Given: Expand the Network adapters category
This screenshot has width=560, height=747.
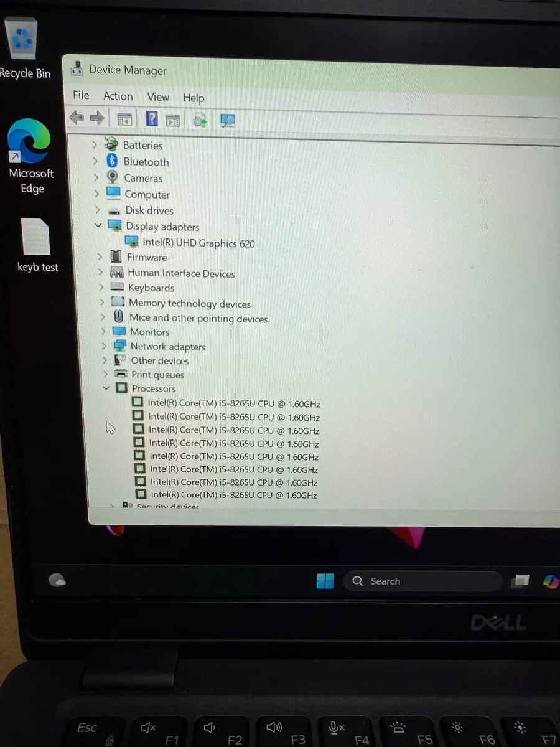Looking at the screenshot, I should pos(105,346).
